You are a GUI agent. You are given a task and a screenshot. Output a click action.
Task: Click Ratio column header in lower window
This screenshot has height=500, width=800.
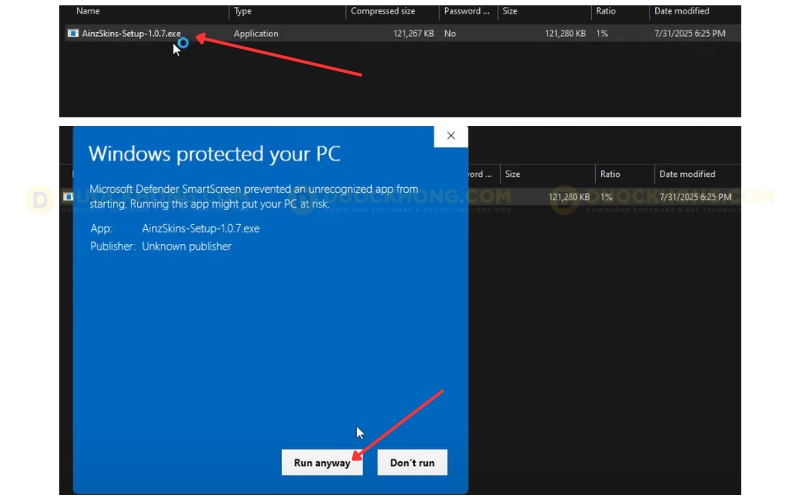coord(610,174)
